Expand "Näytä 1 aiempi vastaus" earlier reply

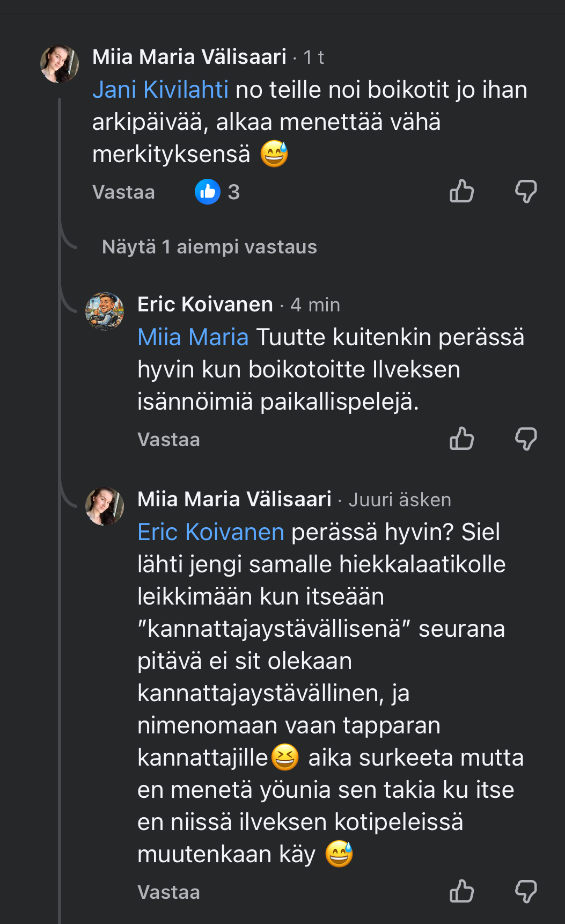[209, 247]
